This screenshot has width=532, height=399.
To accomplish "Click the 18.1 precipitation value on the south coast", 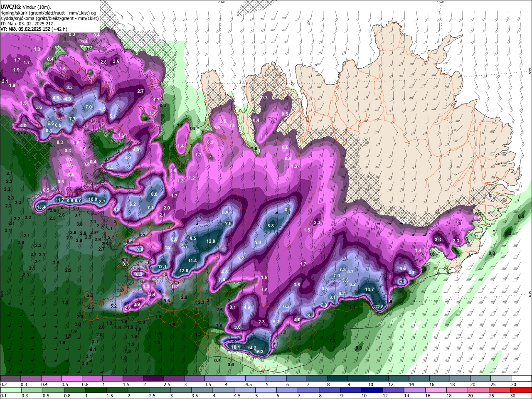I will (236, 347).
